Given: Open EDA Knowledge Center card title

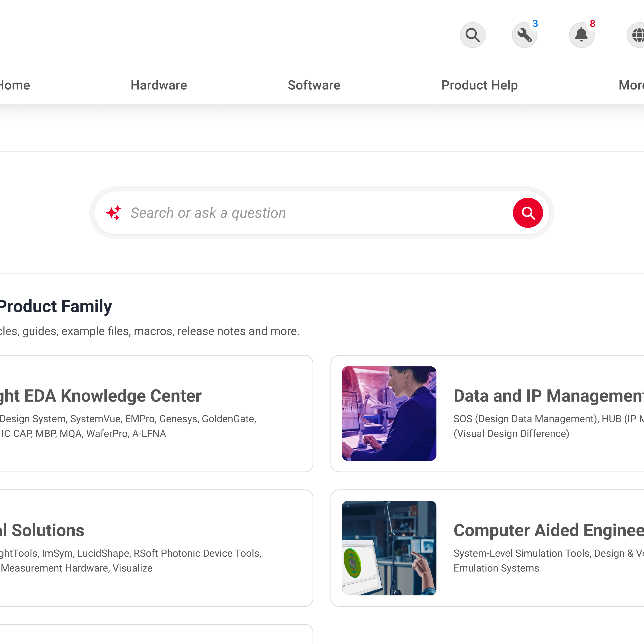Looking at the screenshot, I should [x=100, y=396].
